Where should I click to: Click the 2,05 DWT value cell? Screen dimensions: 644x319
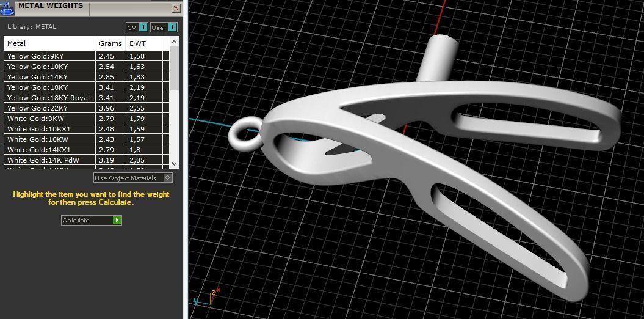click(144, 160)
